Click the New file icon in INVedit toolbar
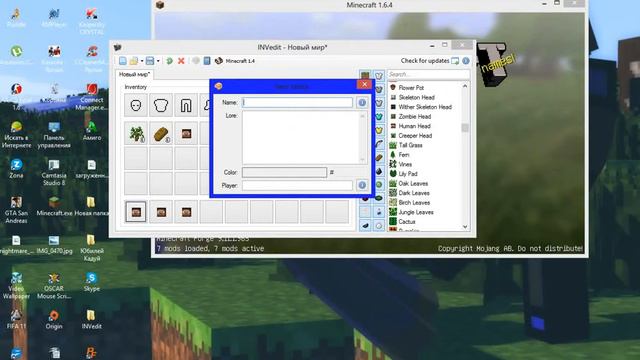 point(122,61)
